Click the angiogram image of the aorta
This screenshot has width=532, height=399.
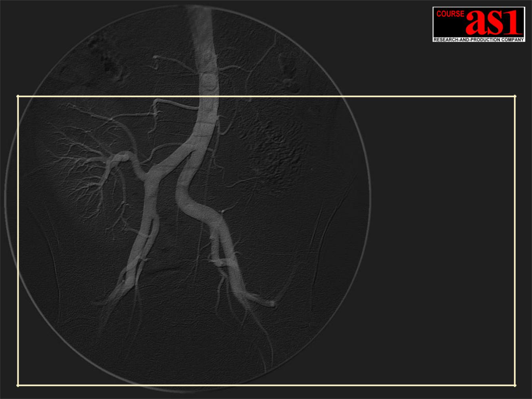click(188, 198)
